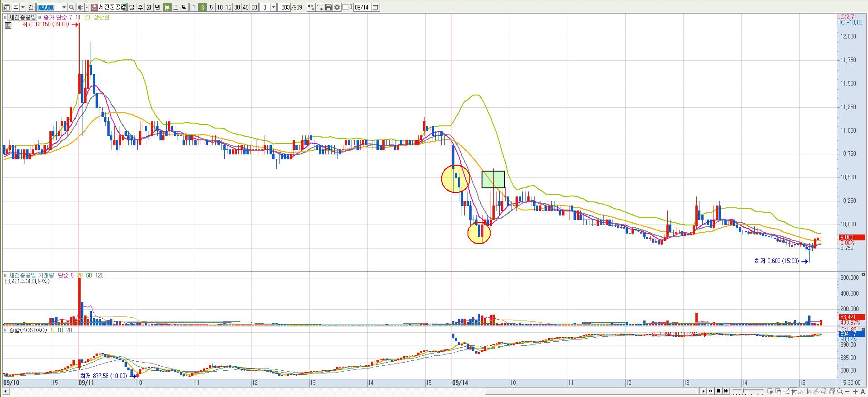Choose the 45-minute interval button

point(245,7)
